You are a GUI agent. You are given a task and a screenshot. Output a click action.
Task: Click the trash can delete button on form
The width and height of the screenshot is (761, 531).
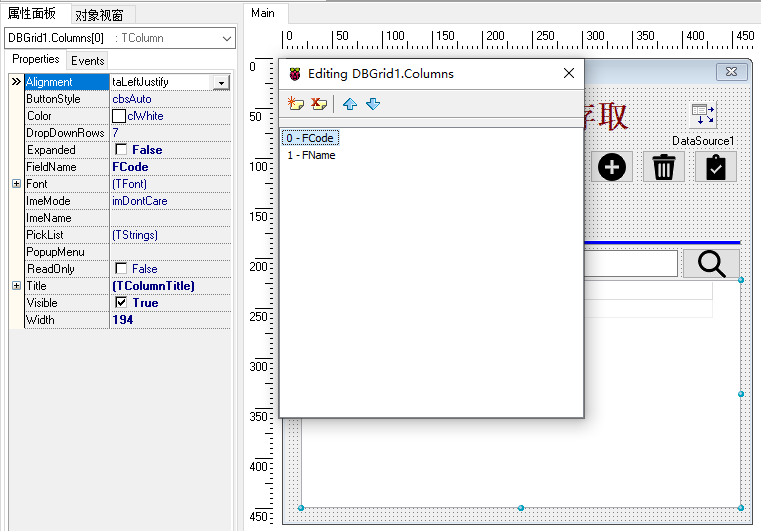click(x=663, y=167)
